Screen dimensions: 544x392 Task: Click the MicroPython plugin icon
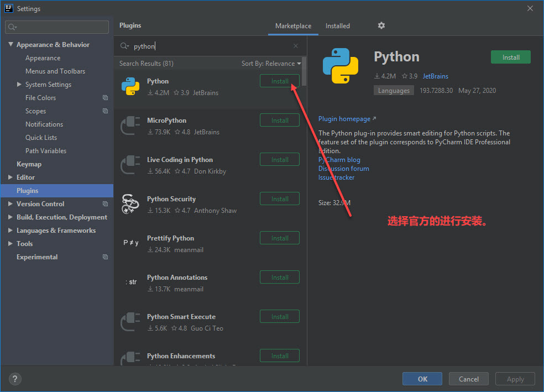130,126
